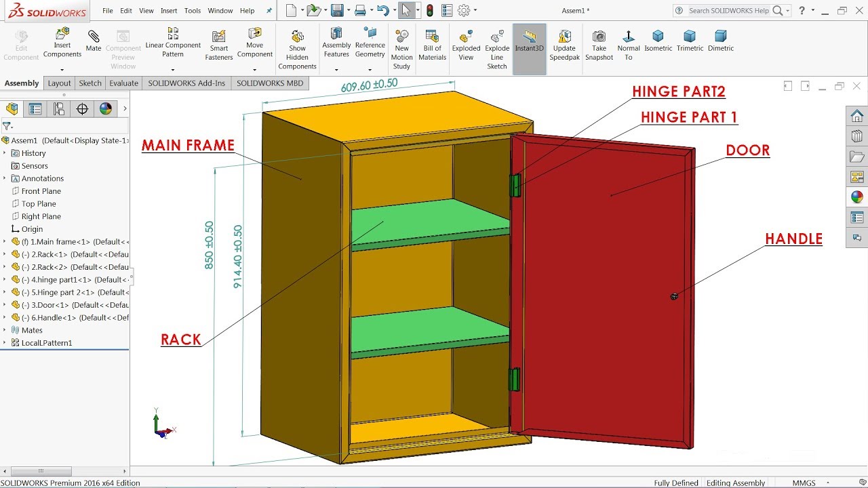
Task: Open the Insert menu
Action: coord(169,11)
